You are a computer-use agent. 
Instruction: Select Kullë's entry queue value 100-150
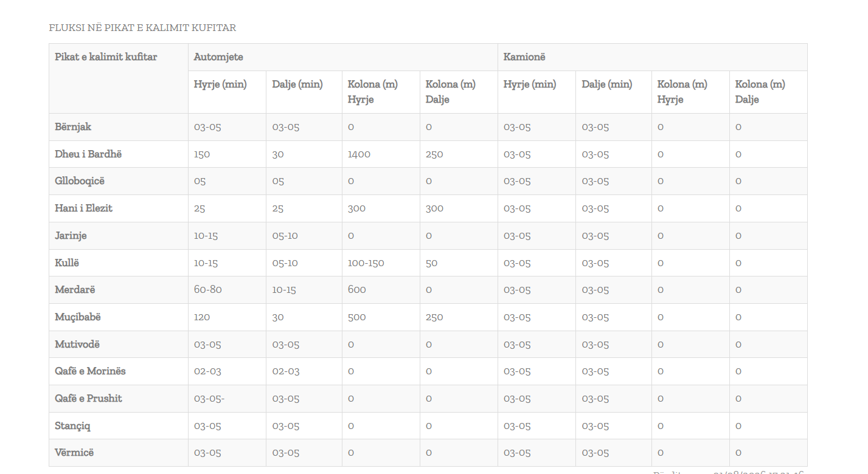[366, 263]
